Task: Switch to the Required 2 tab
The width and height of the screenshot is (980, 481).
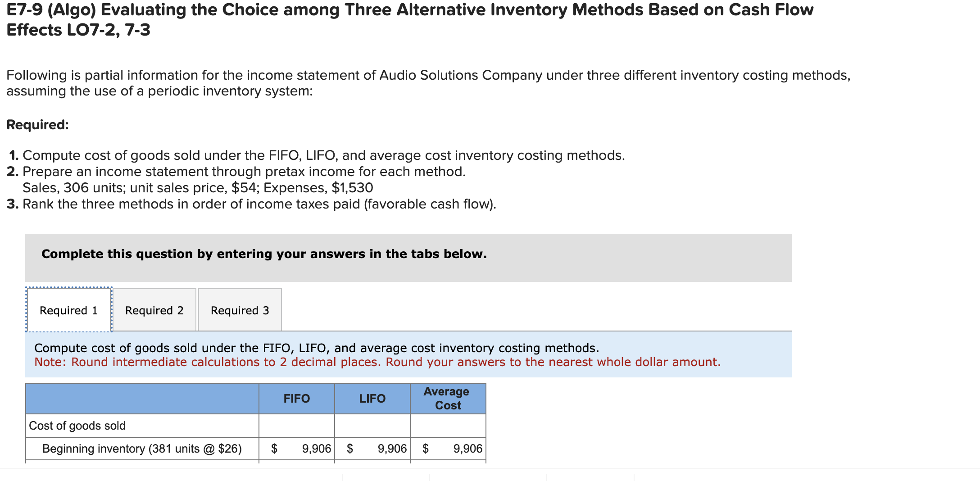Action: [154, 310]
